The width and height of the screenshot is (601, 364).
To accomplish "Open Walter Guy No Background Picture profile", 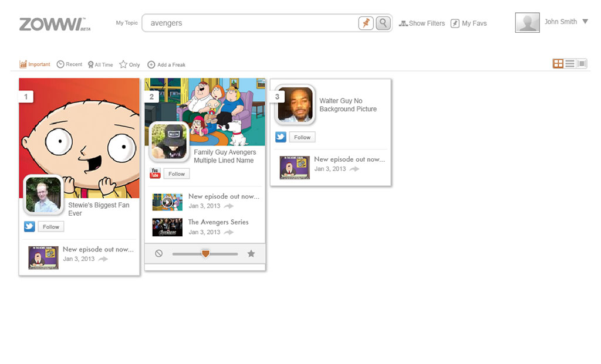I will pyautogui.click(x=348, y=105).
